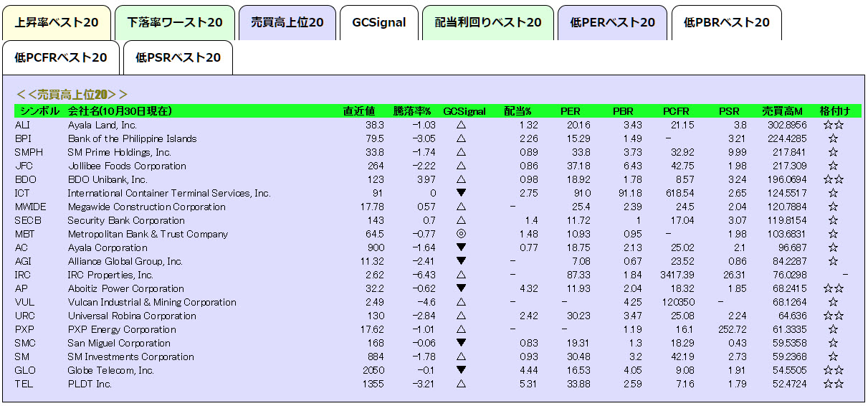Click the triangle signal for JFC row
The image size is (868, 406).
tap(461, 166)
